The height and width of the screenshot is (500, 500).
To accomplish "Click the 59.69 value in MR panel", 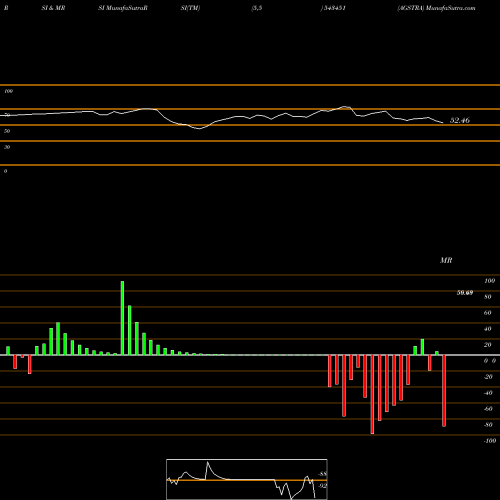I will [x=465, y=293].
